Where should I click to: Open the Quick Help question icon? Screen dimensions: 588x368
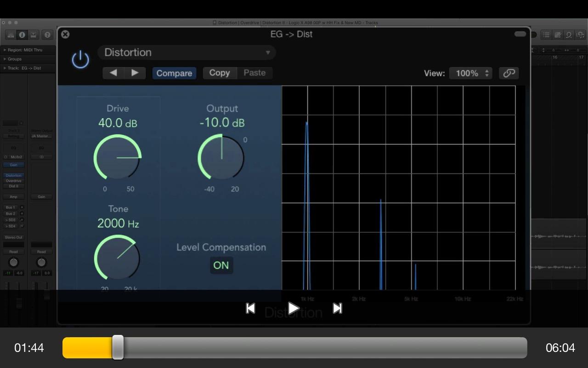coord(47,35)
